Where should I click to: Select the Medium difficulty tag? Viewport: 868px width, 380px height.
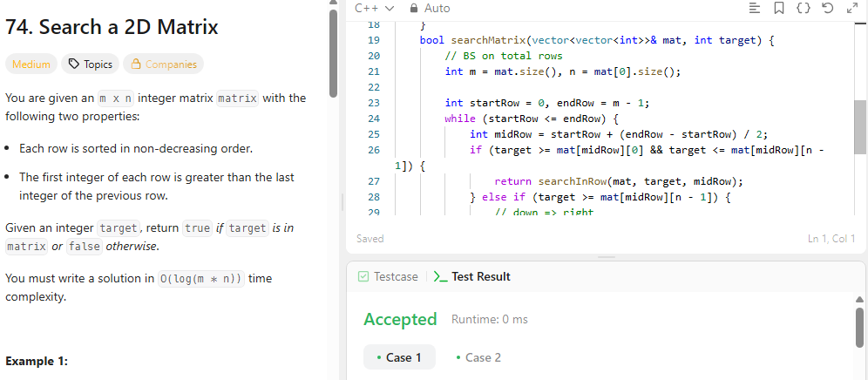pos(31,64)
